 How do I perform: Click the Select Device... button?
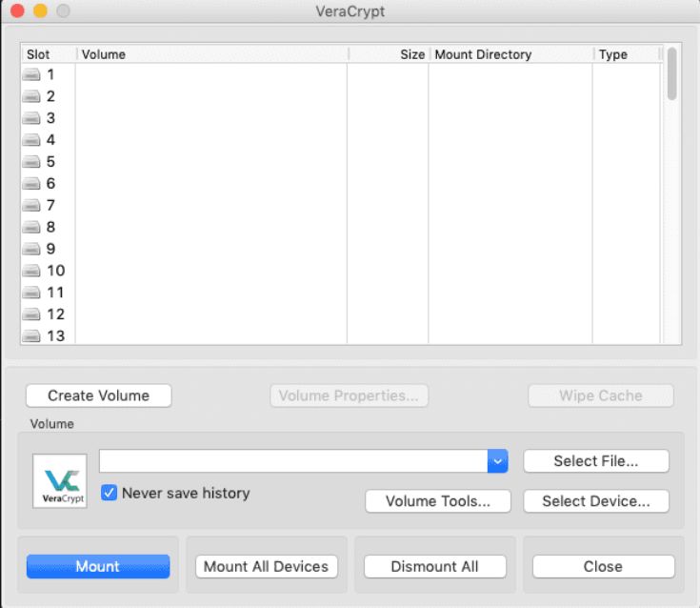point(596,501)
